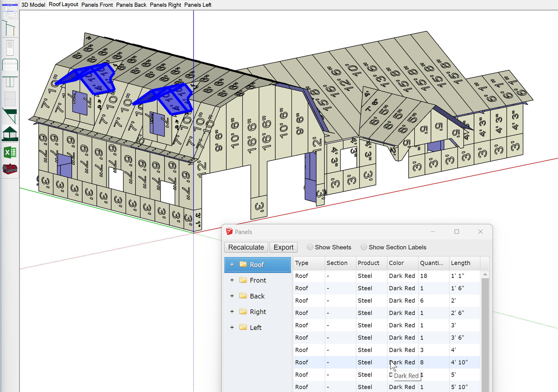The height and width of the screenshot is (392, 558).
Task: Expand the Right folder plus sign
Action: tap(232, 312)
